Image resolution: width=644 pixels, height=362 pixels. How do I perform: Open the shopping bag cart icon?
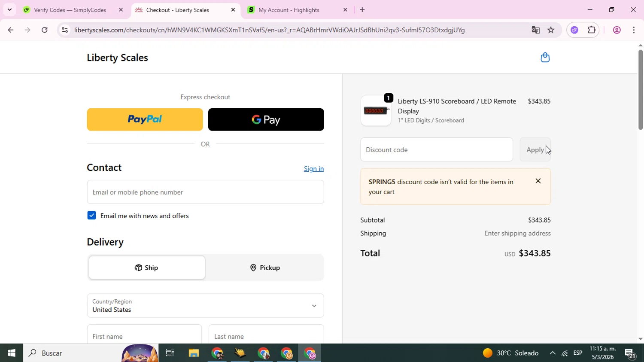pos(545,58)
